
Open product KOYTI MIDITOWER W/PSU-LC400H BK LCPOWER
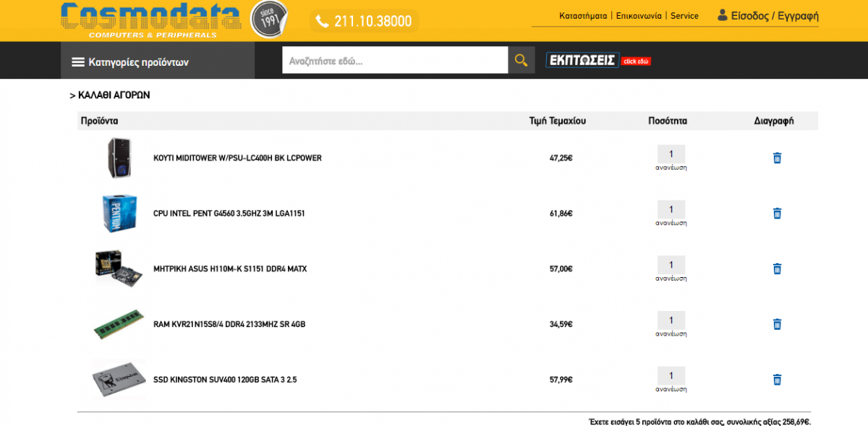pyautogui.click(x=237, y=158)
